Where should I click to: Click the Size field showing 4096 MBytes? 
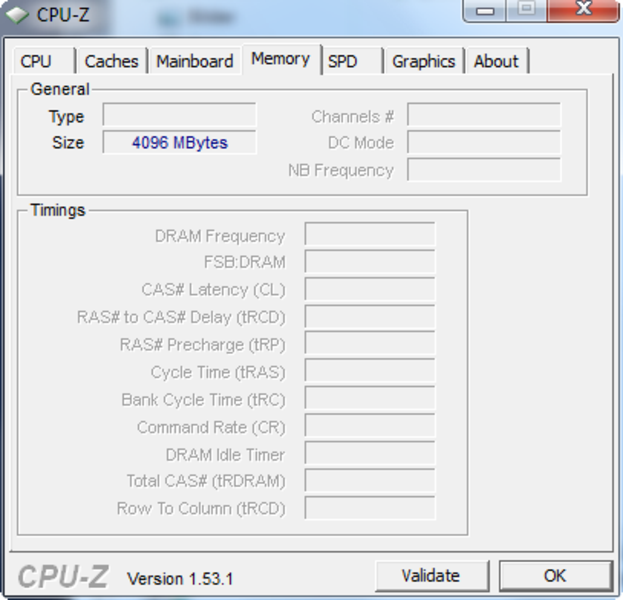coord(179,142)
